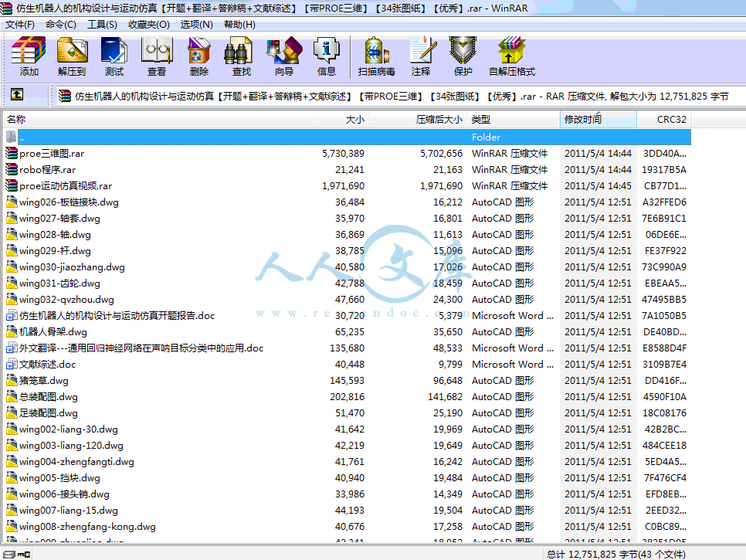Click the 总装配图.dwg file icon

point(12,397)
